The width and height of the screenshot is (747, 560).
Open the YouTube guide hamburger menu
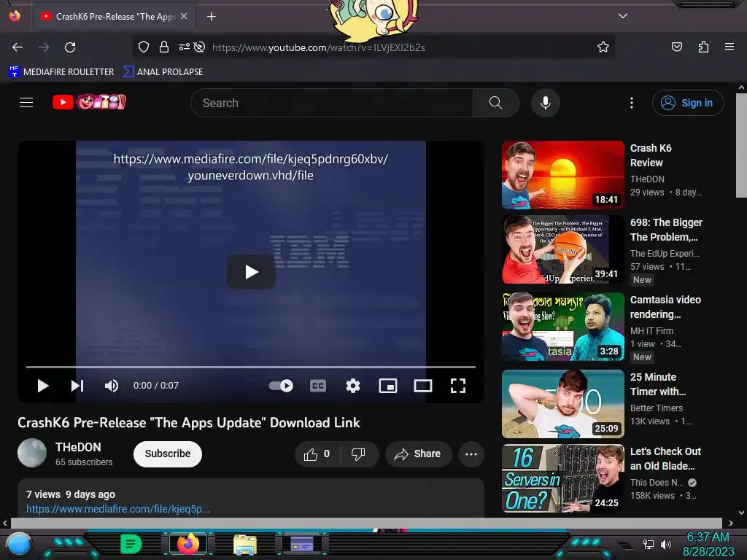[26, 102]
